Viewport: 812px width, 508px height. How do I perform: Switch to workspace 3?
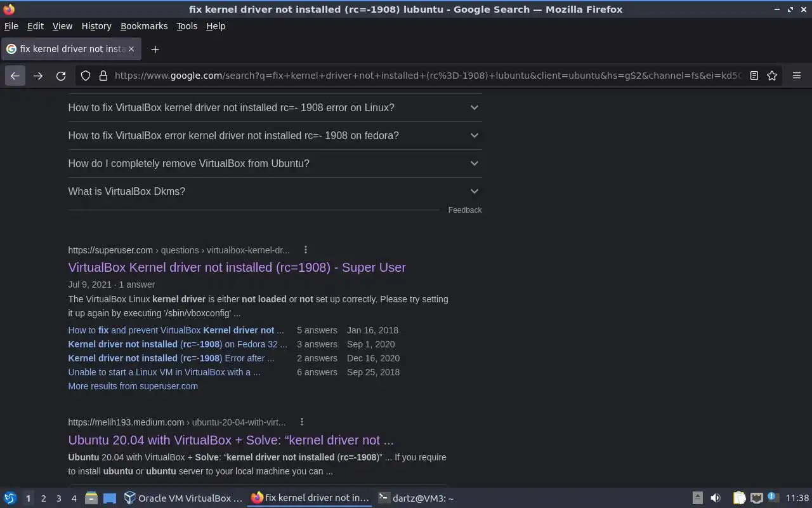click(x=58, y=498)
